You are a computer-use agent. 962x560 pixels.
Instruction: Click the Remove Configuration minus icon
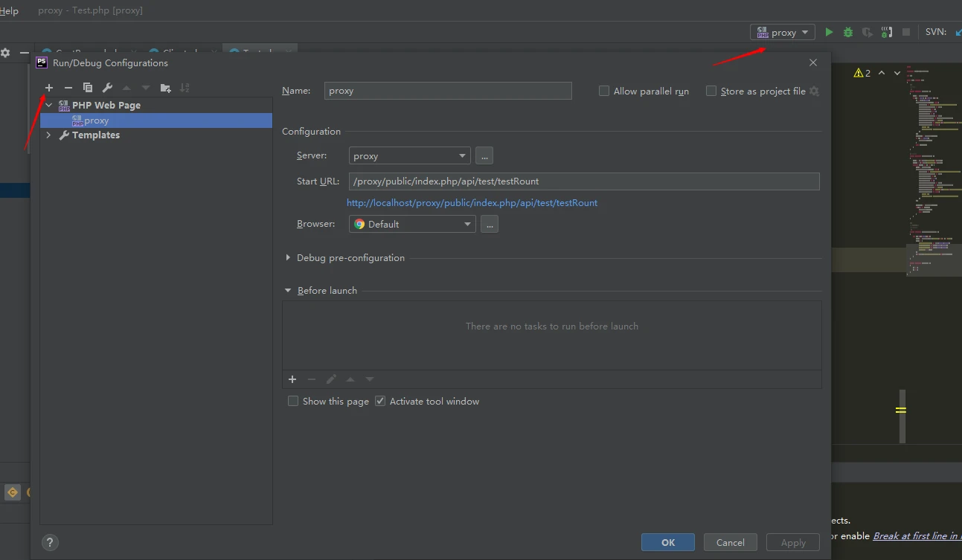point(68,88)
